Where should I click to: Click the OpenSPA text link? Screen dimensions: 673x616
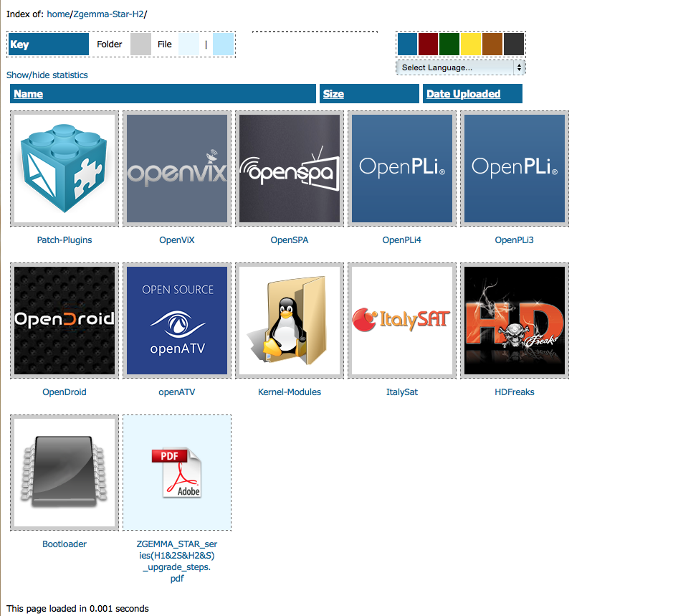click(290, 240)
